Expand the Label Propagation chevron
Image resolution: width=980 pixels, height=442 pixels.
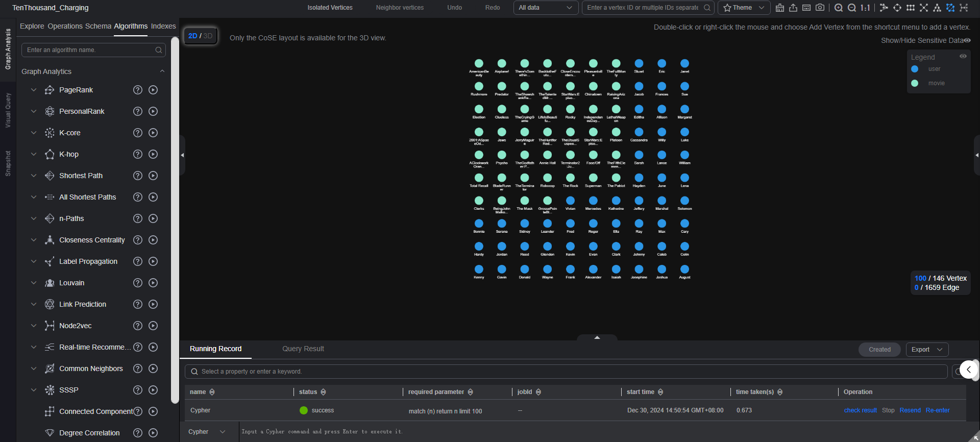[34, 261]
